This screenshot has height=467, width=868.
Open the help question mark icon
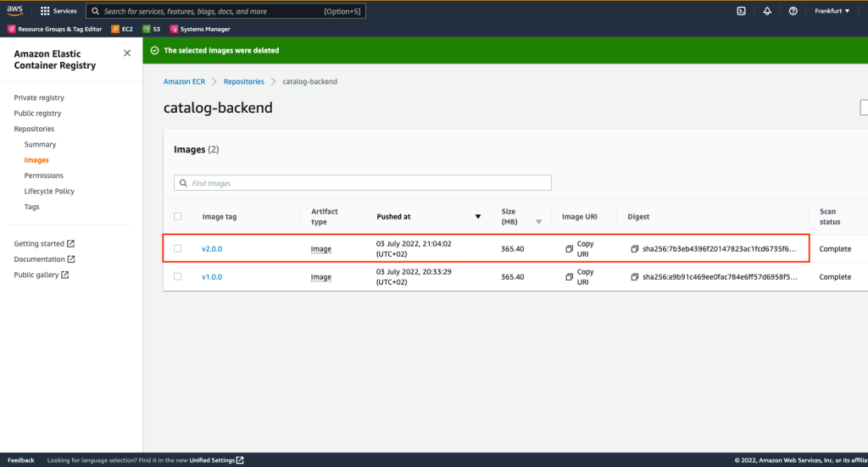pos(793,11)
